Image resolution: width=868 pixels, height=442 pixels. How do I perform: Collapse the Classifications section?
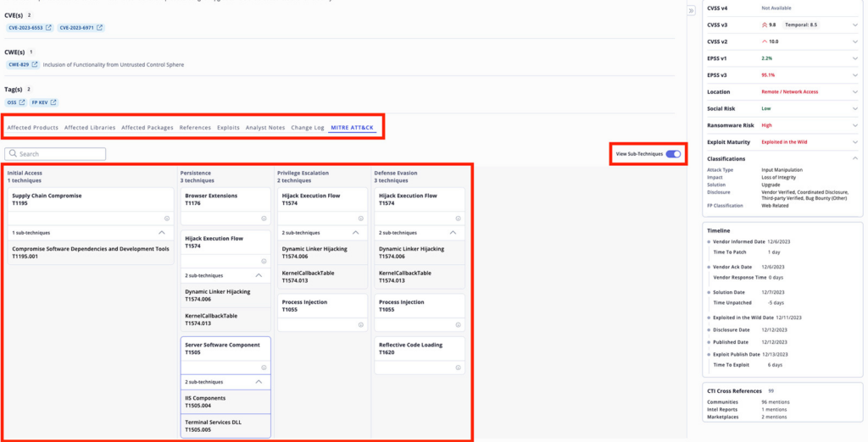click(x=855, y=158)
